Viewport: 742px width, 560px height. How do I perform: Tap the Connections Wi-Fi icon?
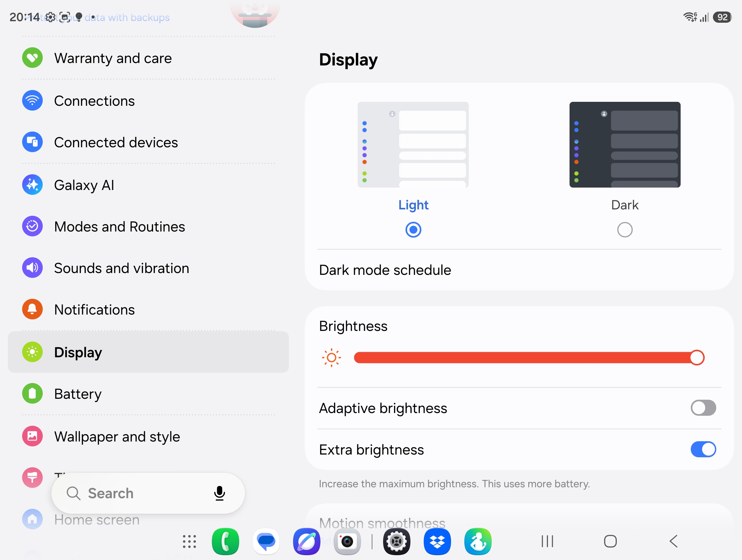[x=32, y=100]
